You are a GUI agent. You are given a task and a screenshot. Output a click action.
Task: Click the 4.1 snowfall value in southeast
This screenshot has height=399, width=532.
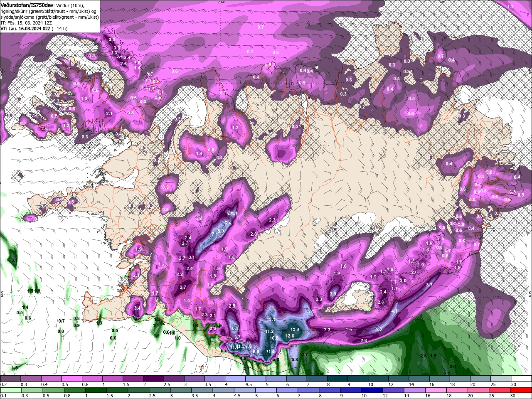click(x=395, y=311)
